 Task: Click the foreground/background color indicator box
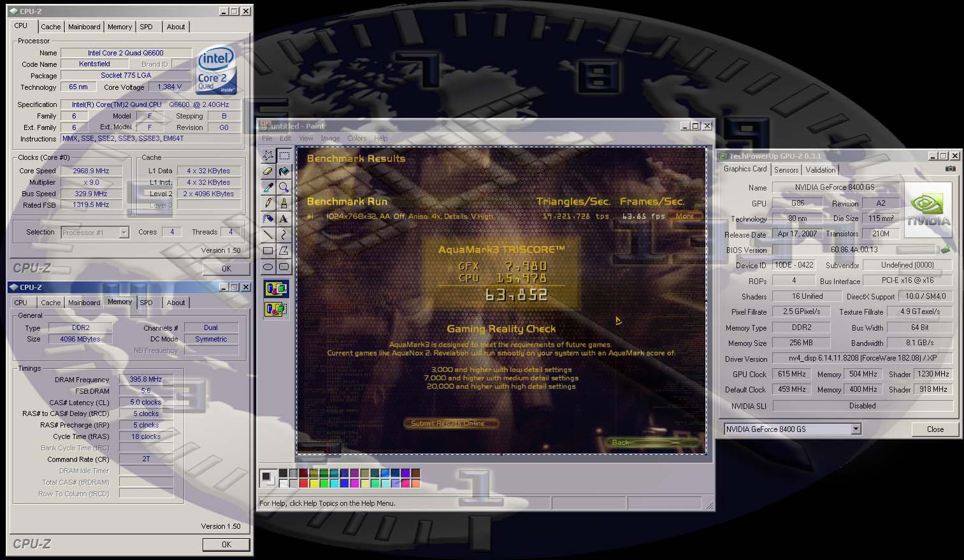click(268, 478)
